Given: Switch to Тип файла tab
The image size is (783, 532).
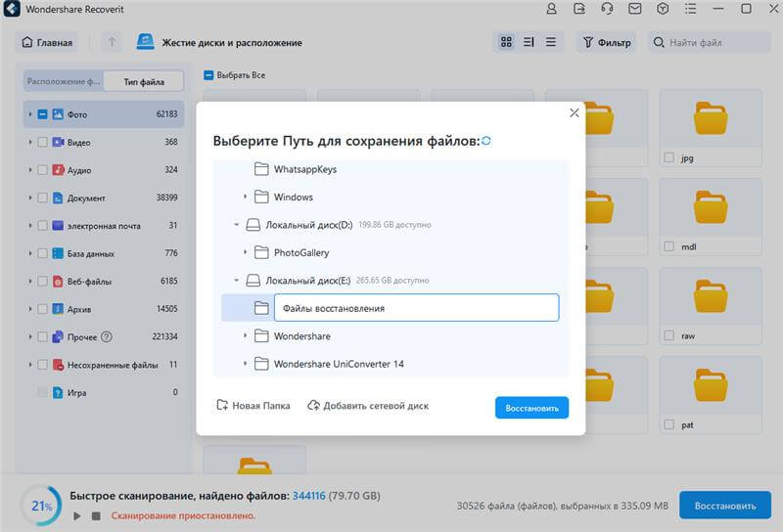Looking at the screenshot, I should (x=144, y=81).
